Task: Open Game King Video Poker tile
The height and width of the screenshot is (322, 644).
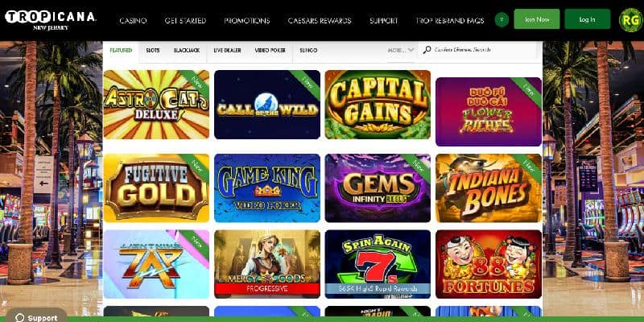Action: click(267, 188)
